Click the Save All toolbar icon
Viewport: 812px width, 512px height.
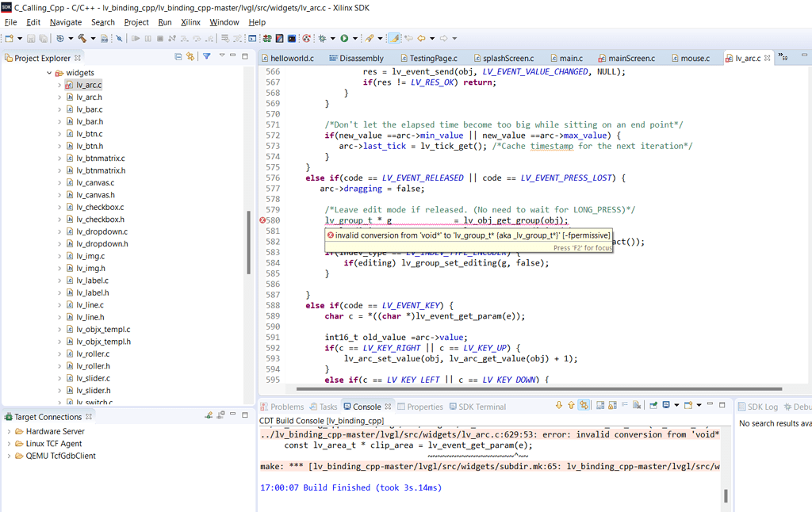pyautogui.click(x=44, y=38)
